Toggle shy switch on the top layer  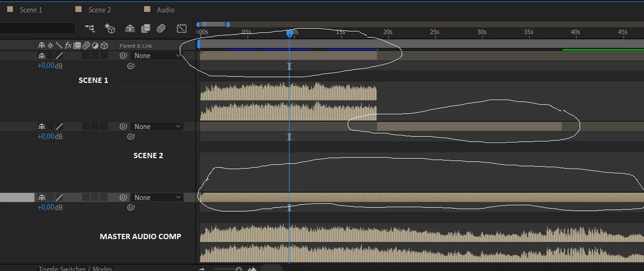coord(42,55)
